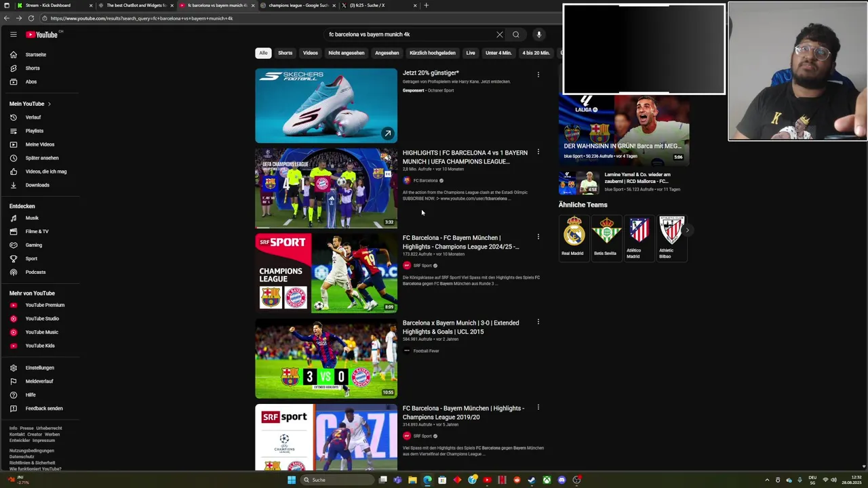Open three-dot menu for Barcelona x Bayern 3-0 video
The image size is (868, 488).
(x=538, y=322)
